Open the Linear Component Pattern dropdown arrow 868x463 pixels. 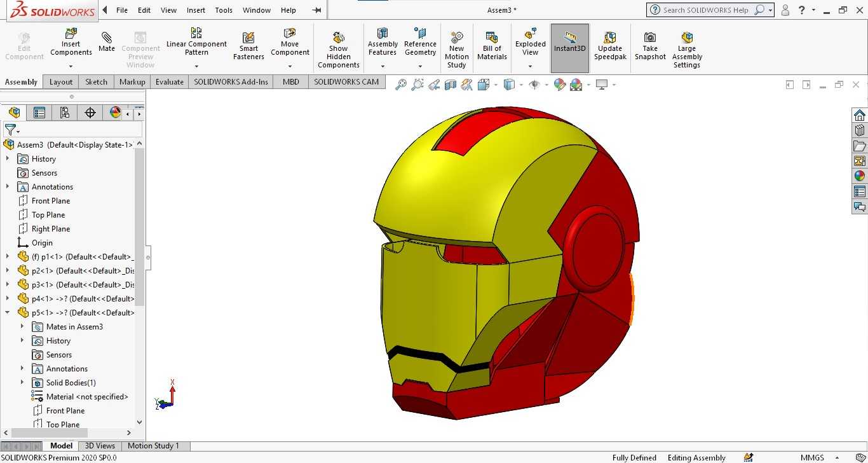[x=196, y=66]
